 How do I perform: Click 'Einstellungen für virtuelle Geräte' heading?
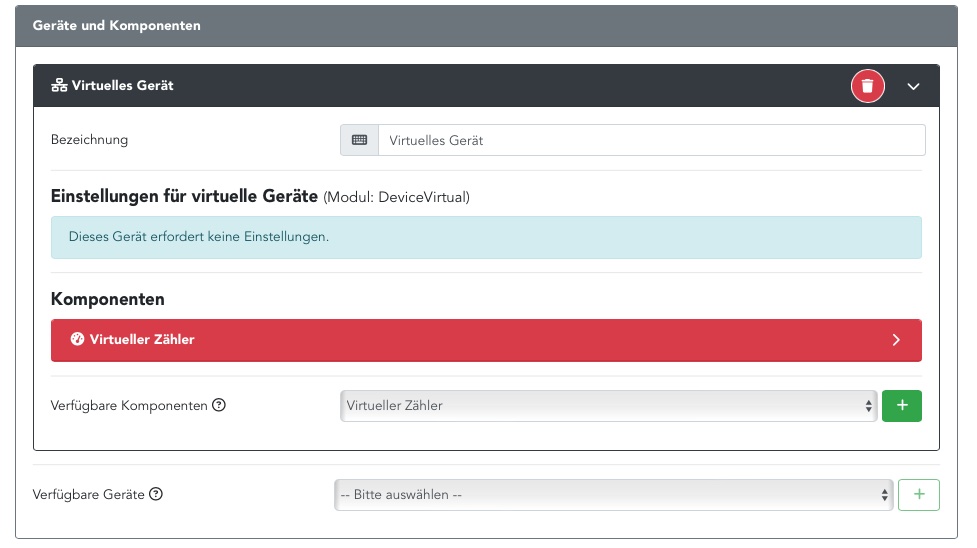(184, 196)
